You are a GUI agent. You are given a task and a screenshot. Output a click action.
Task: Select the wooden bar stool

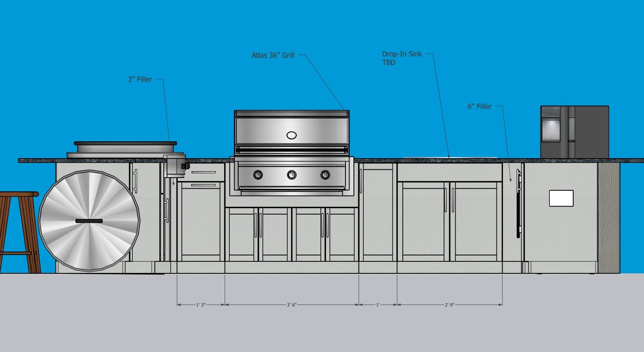point(19,232)
